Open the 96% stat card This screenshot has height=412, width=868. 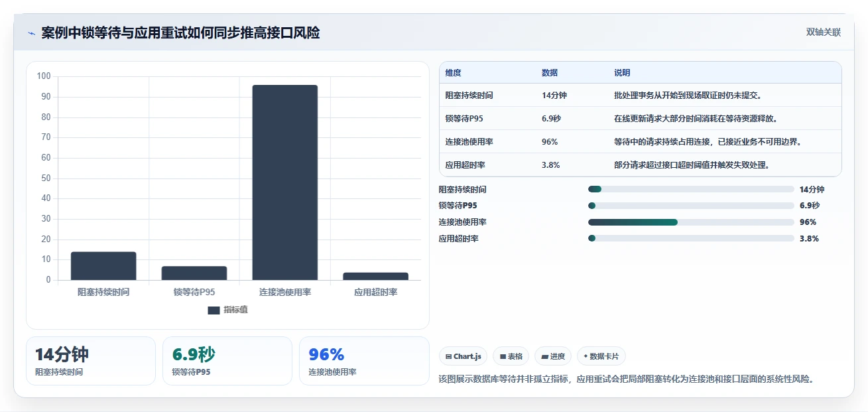pyautogui.click(x=364, y=361)
